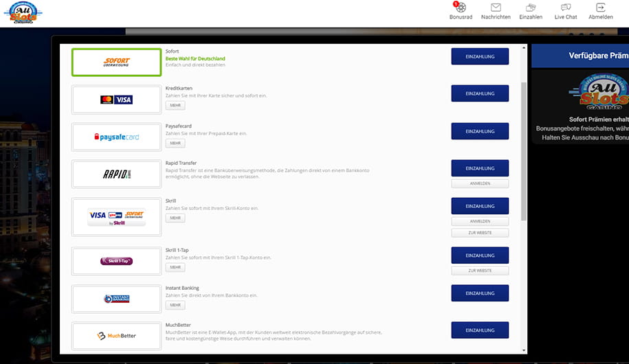Click the 'Skrill 1-Tap' title text
629x364 pixels.
(x=177, y=250)
